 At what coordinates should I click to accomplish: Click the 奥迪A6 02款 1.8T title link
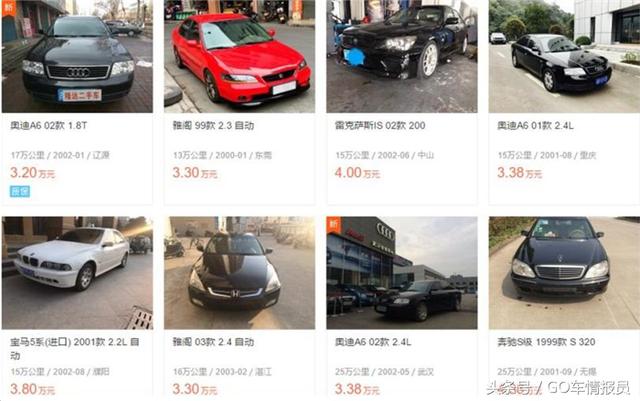click(49, 126)
